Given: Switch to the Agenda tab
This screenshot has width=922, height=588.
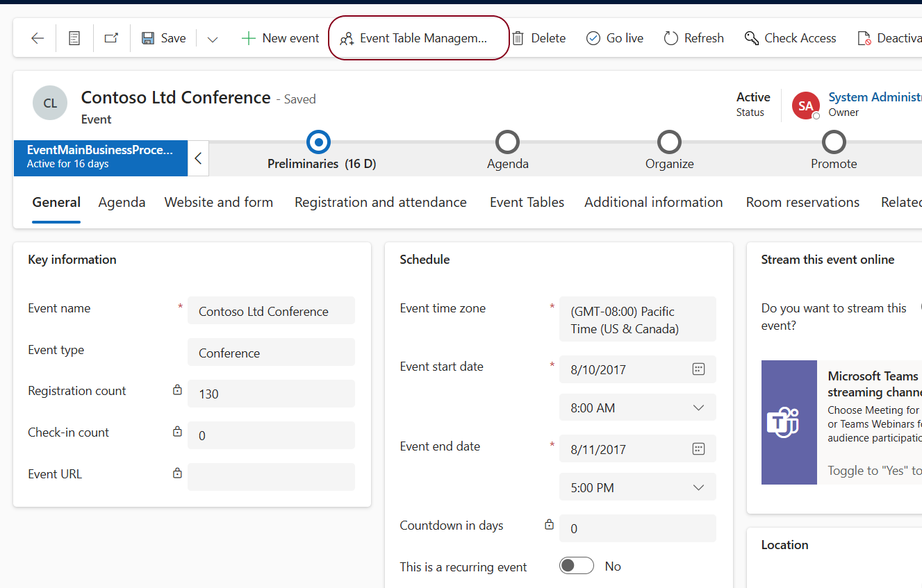Looking at the screenshot, I should point(122,202).
